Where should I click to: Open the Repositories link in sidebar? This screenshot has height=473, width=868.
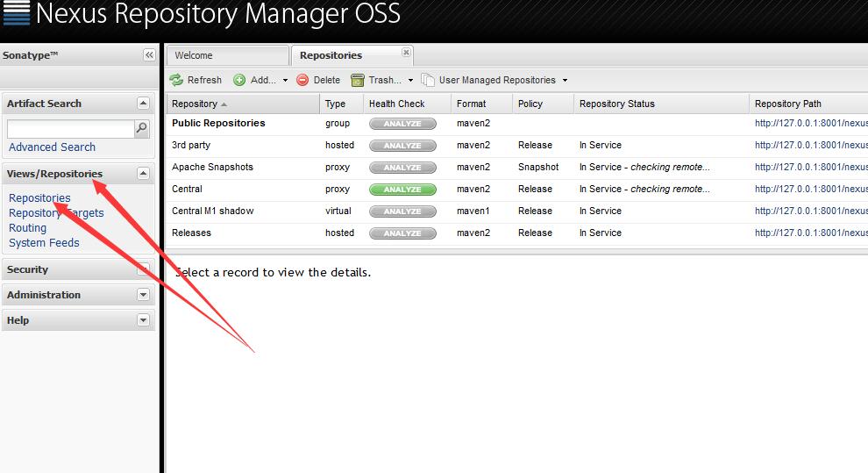click(39, 197)
